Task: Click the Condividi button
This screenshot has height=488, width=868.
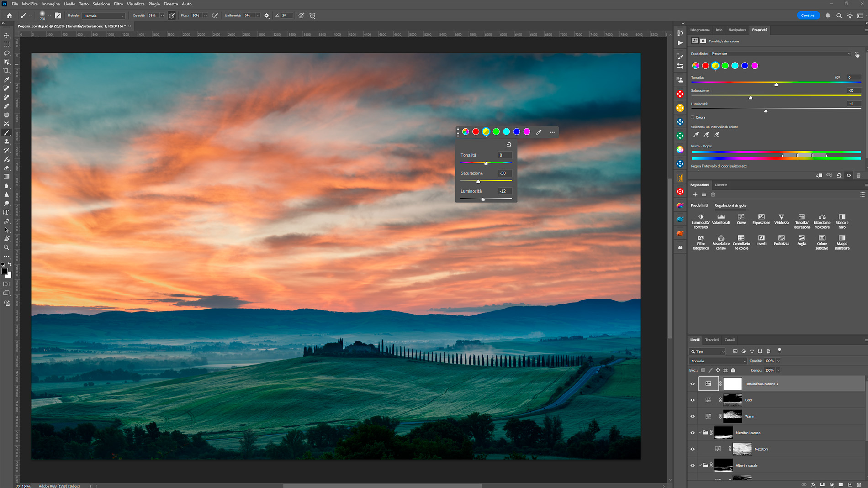Action: click(808, 16)
